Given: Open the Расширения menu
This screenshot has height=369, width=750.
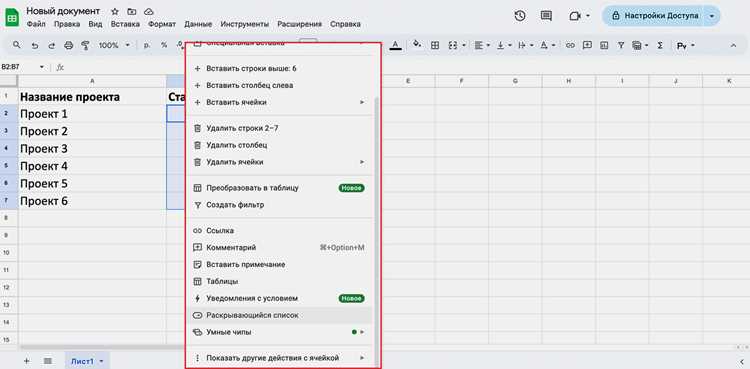Looking at the screenshot, I should (x=299, y=24).
